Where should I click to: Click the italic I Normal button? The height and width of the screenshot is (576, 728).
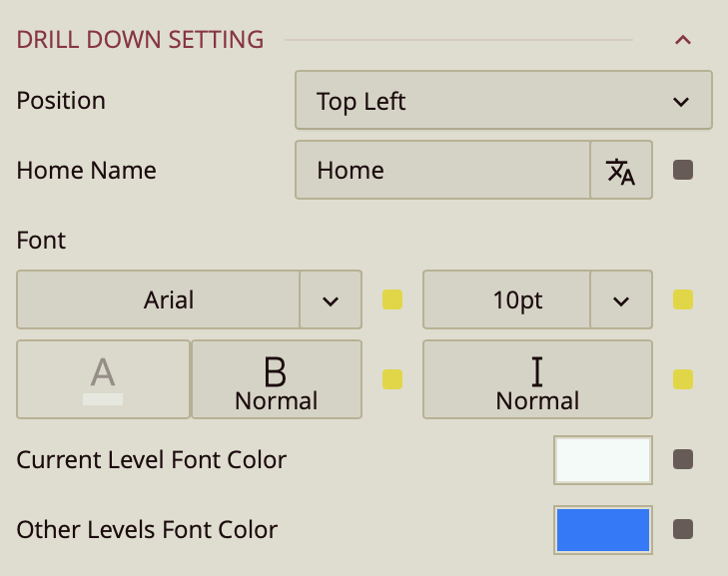click(x=537, y=379)
